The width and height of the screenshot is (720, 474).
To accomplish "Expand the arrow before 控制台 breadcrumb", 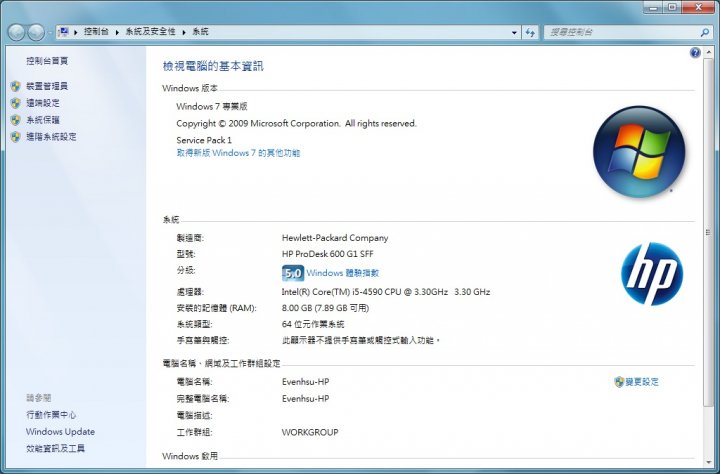I will click(75, 32).
